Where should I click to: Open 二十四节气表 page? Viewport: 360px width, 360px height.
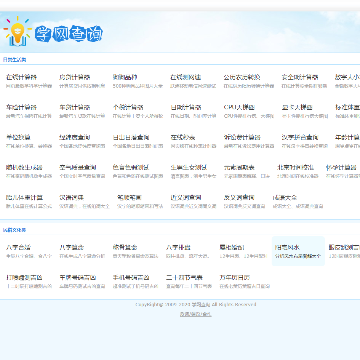184,277
